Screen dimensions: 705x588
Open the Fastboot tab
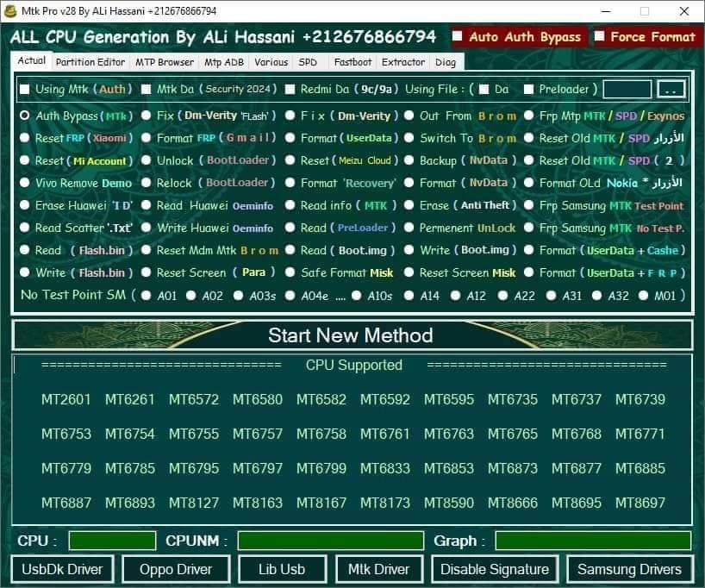click(x=352, y=62)
